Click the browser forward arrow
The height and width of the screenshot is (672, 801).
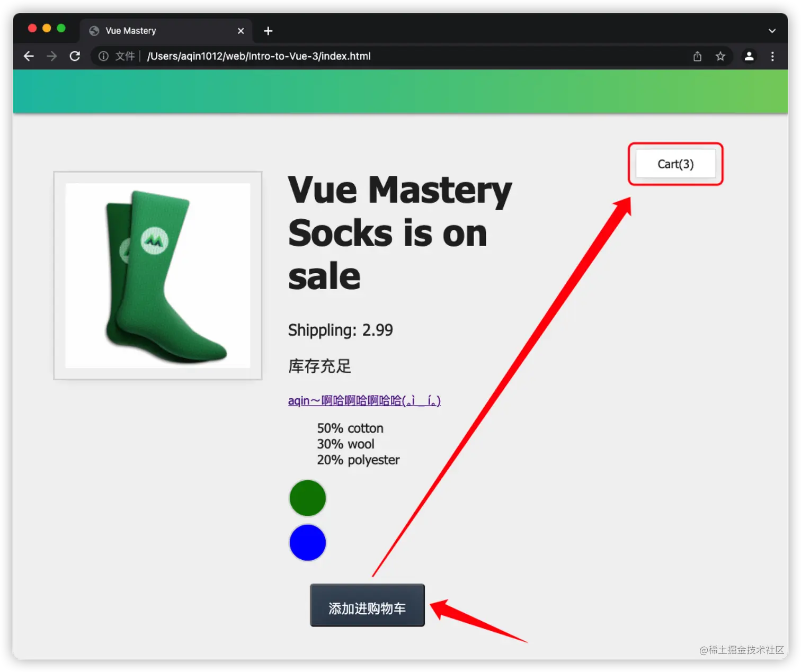tap(51, 56)
